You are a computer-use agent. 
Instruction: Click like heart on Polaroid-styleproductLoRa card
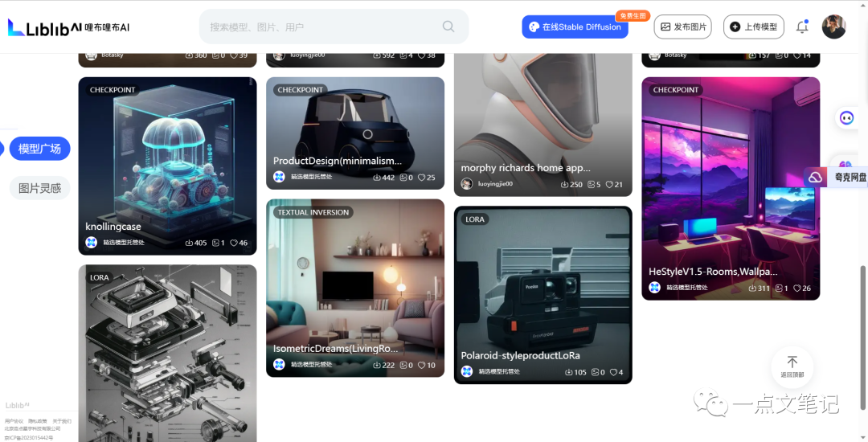click(x=612, y=372)
